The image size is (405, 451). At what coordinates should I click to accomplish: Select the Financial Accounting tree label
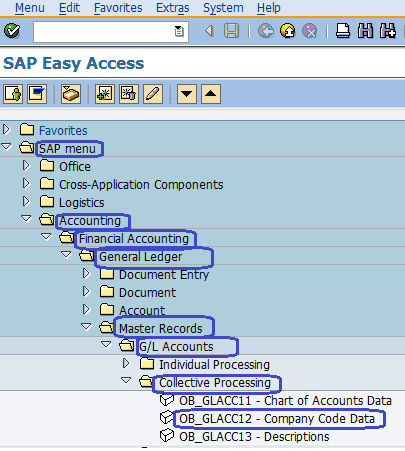click(134, 239)
